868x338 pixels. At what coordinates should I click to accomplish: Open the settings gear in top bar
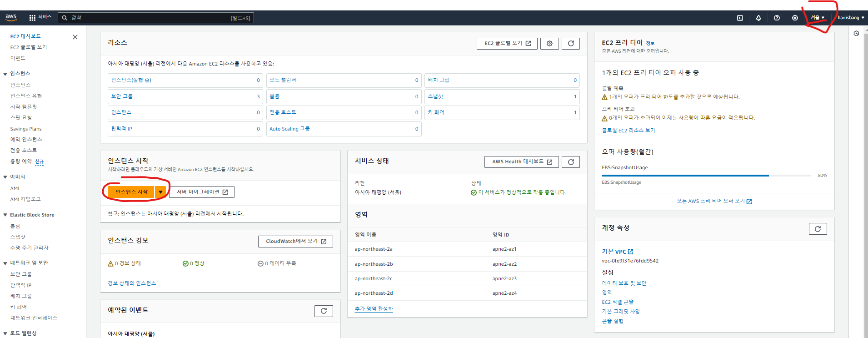[x=795, y=18]
